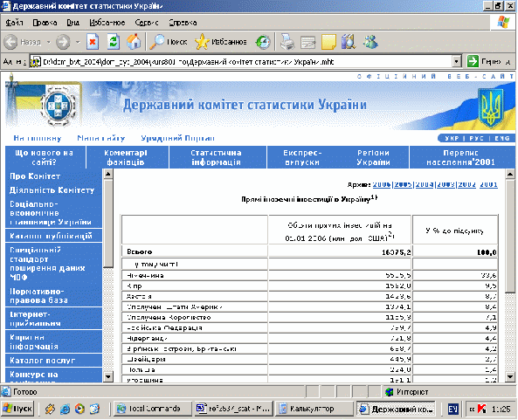Viewport: 518px width, 420px height.
Task: Open the 2005 archive link
Action: [403, 184]
